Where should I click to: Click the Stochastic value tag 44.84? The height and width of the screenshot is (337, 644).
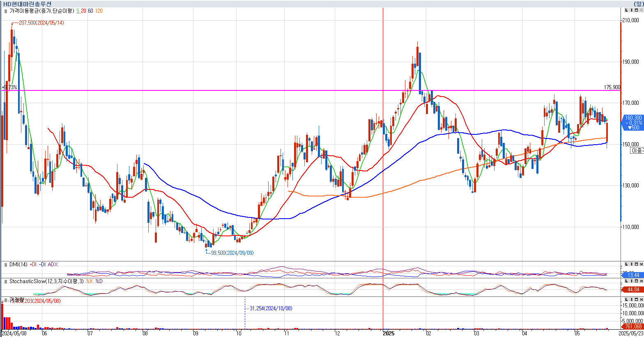coord(633,289)
